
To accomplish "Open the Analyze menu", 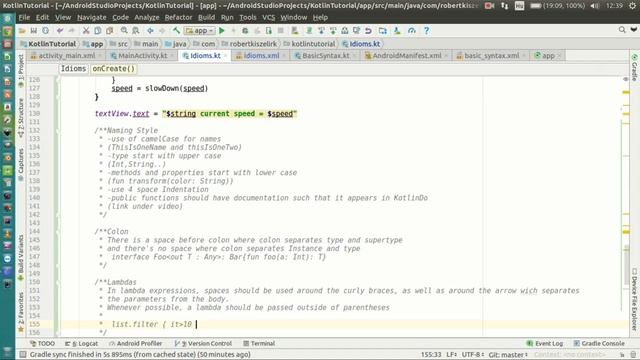I will pos(147,18).
